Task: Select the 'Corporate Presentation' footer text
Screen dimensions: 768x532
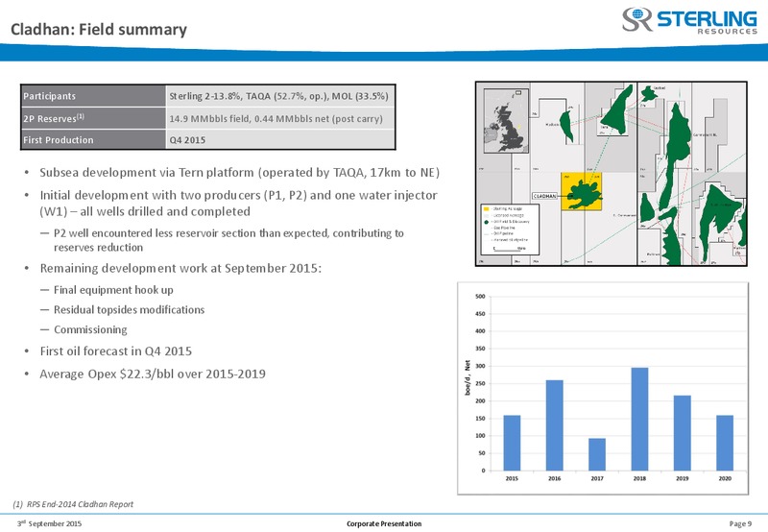Action: click(x=384, y=523)
